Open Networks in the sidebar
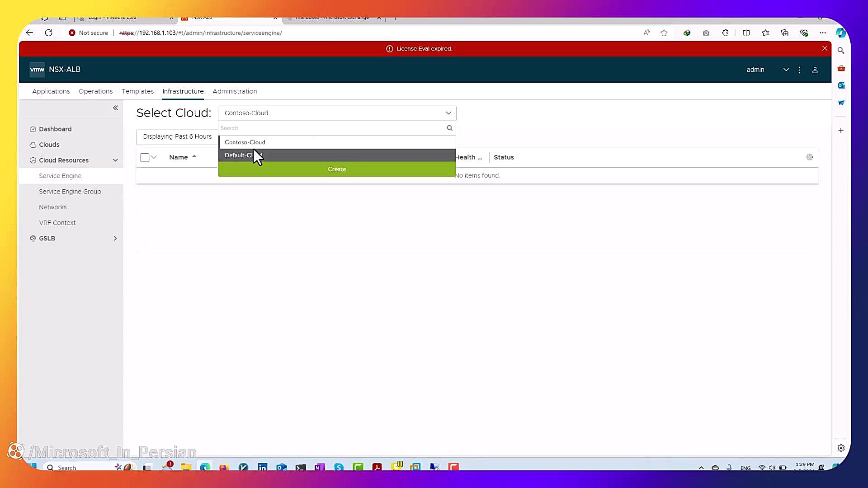Viewport: 868px width, 488px height. (53, 207)
